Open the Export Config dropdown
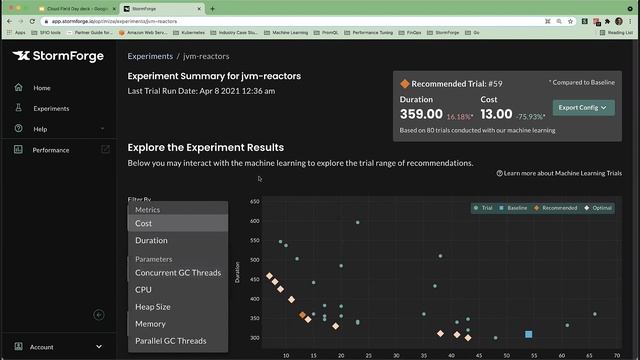The height and width of the screenshot is (360, 640). (583, 108)
